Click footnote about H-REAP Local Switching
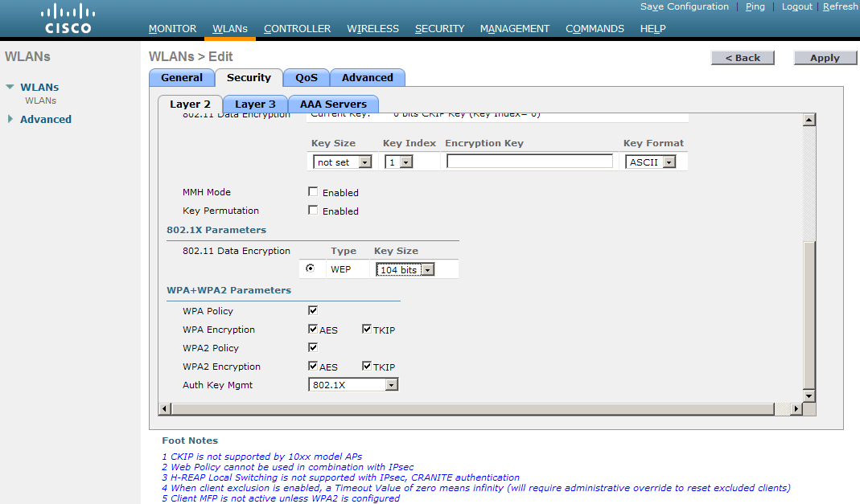Image resolution: width=860 pixels, height=504 pixels. 340,477
